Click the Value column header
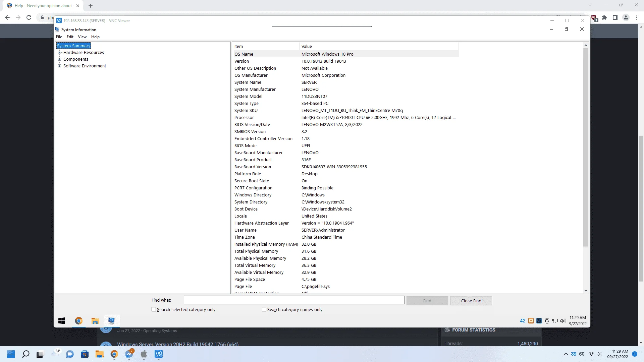This screenshot has height=362, width=644. [x=379, y=47]
